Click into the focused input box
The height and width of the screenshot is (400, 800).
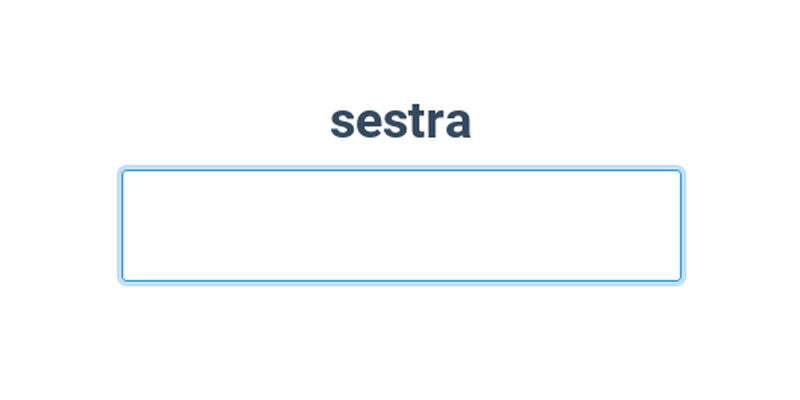coord(401,225)
